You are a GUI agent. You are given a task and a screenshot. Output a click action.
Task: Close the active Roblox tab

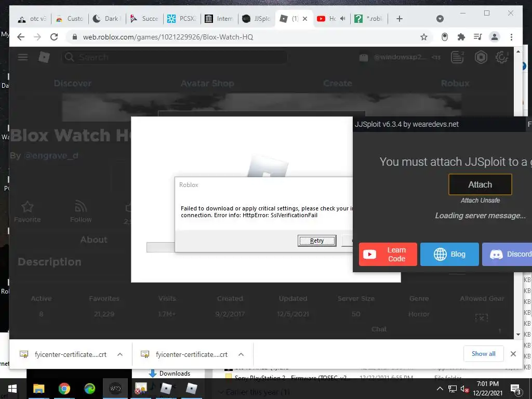[305, 19]
